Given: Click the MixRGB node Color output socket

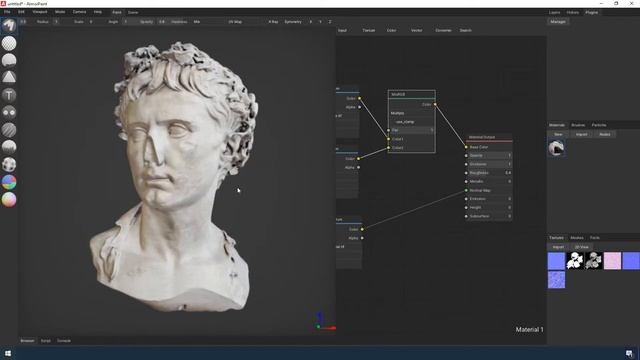Looking at the screenshot, I should (435, 104).
